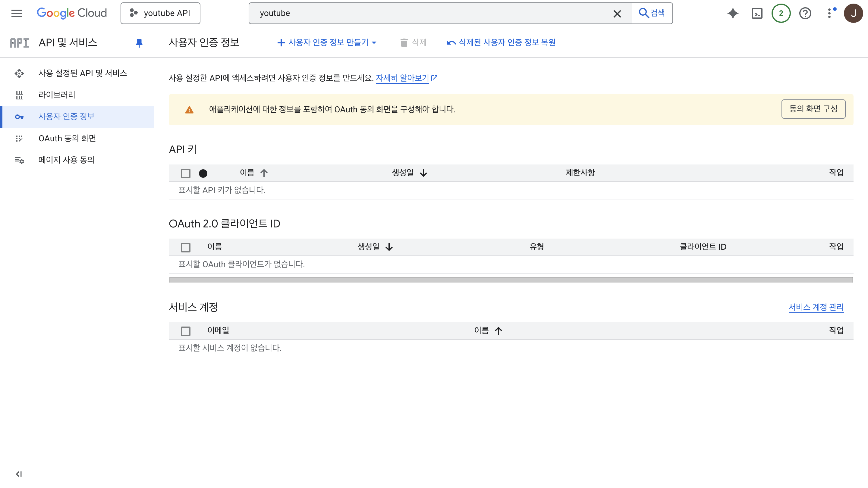The image size is (868, 488).
Task: Open the green notifications badge showing 2
Action: (x=781, y=13)
